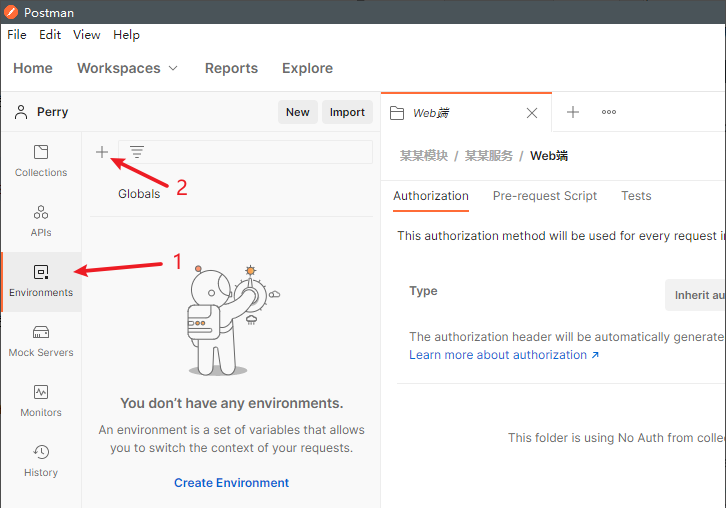Click the filter icon in search field
Image resolution: width=726 pixels, height=508 pixels.
pos(137,152)
